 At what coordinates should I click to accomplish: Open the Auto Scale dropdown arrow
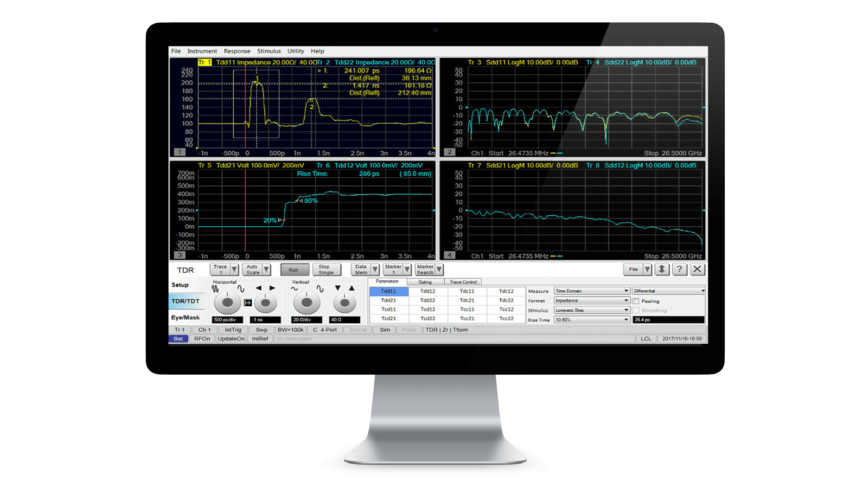pyautogui.click(x=266, y=269)
